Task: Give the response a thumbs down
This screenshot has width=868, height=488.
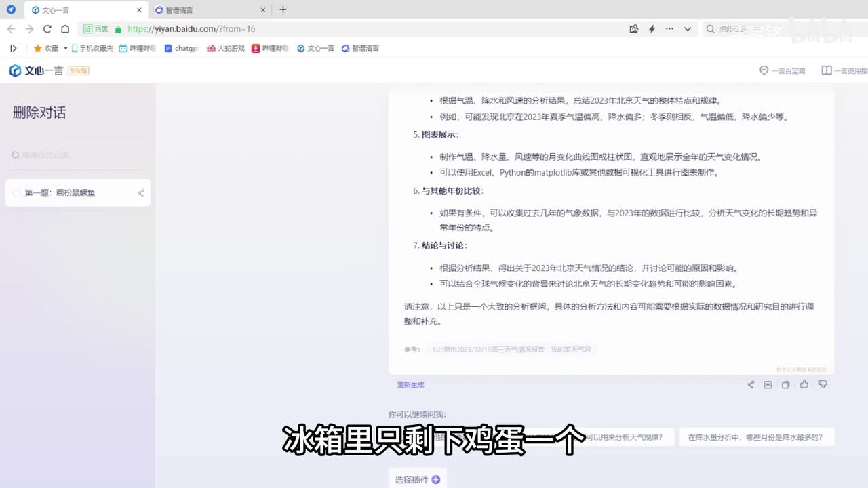Action: point(823,384)
